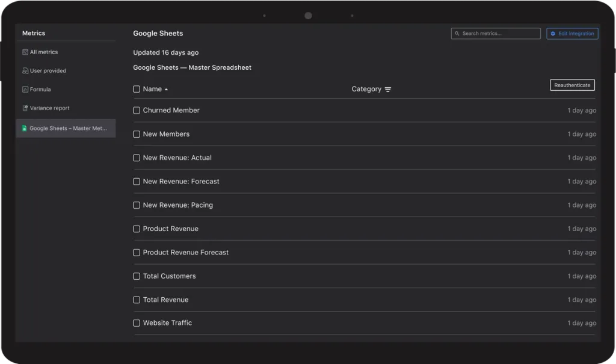This screenshot has height=364, width=616.
Task: Open the Variance report section
Action: pos(49,108)
